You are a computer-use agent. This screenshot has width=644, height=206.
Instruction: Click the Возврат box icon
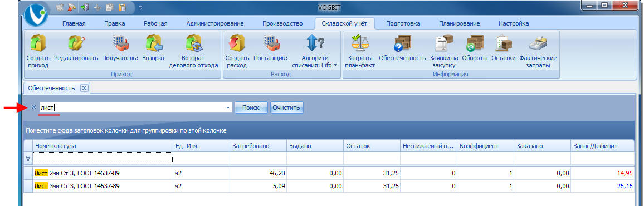point(154,43)
